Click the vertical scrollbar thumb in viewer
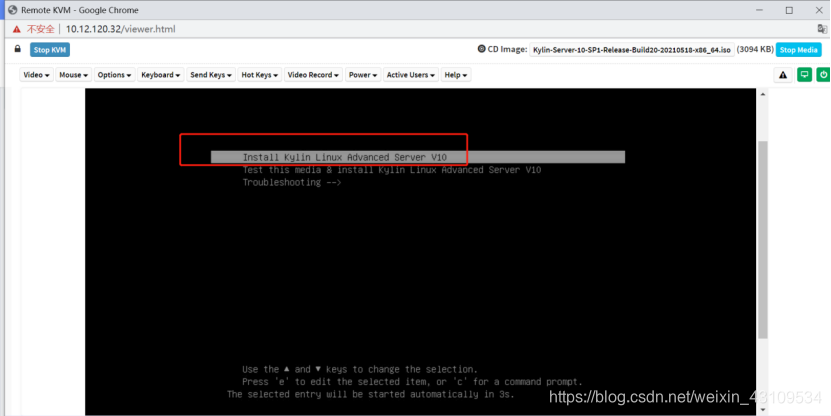The width and height of the screenshot is (831, 416). pyautogui.click(x=763, y=240)
